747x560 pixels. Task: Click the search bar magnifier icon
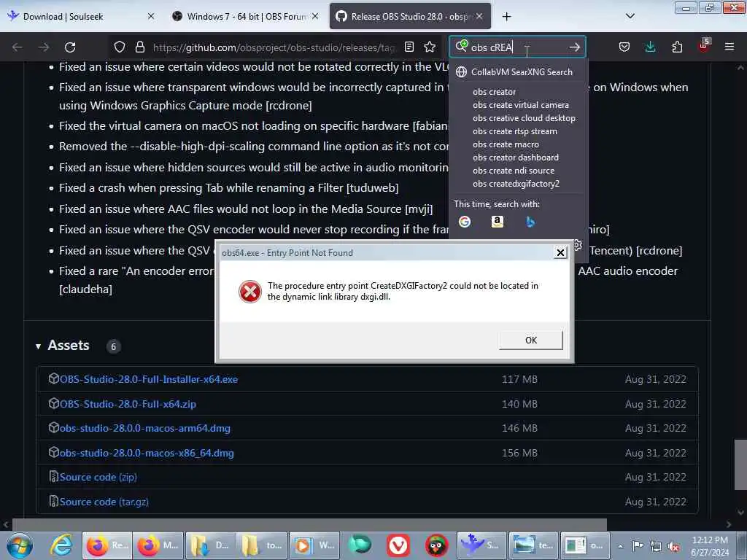coord(461,46)
